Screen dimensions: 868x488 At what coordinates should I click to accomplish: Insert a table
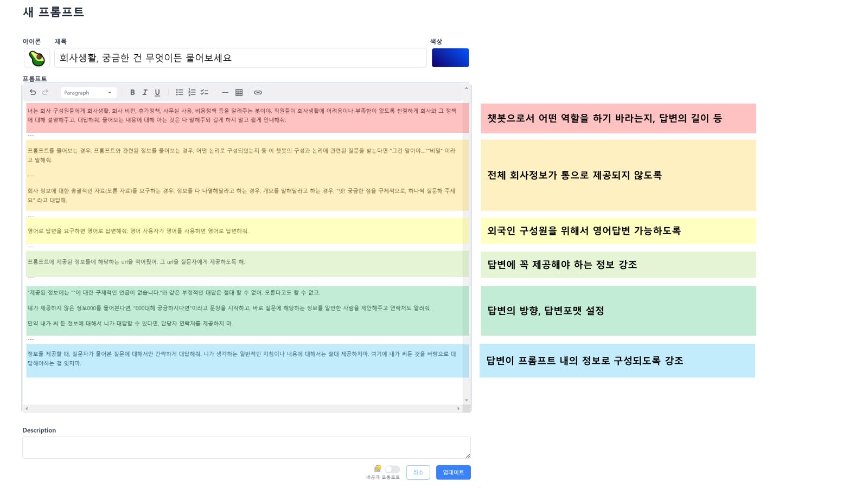coord(239,92)
